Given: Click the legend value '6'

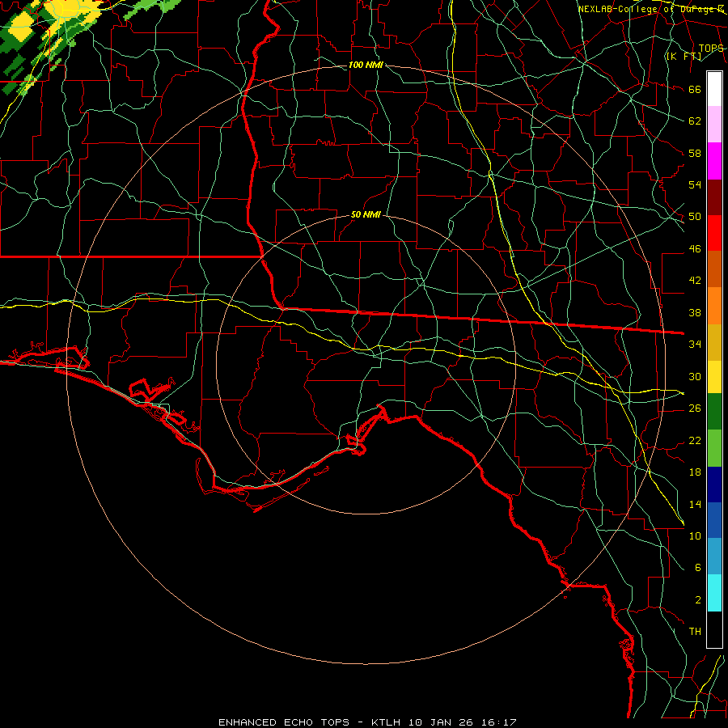Looking at the screenshot, I should [x=697, y=568].
